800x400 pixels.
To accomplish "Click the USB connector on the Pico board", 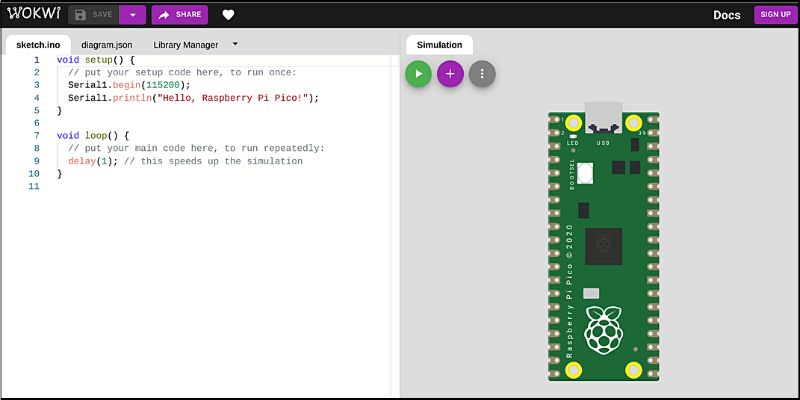I will [x=604, y=117].
